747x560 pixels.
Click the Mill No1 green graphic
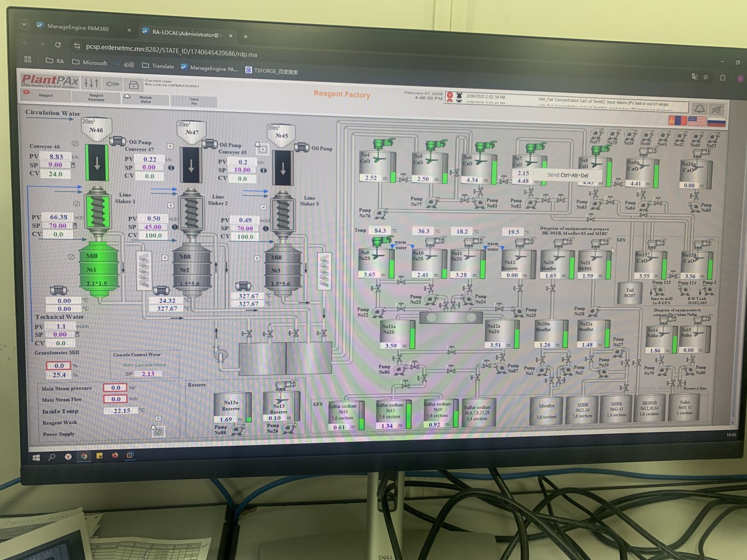[x=98, y=269]
